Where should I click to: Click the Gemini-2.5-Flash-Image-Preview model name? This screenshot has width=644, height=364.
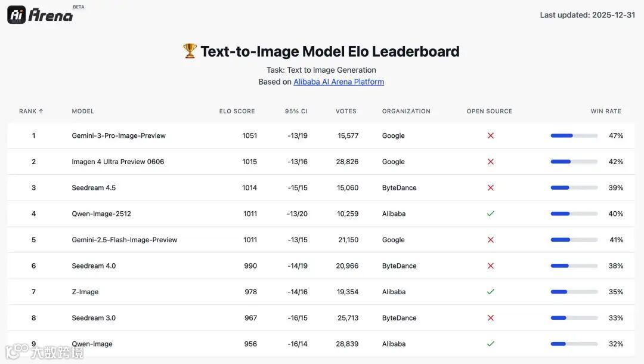[125, 240]
